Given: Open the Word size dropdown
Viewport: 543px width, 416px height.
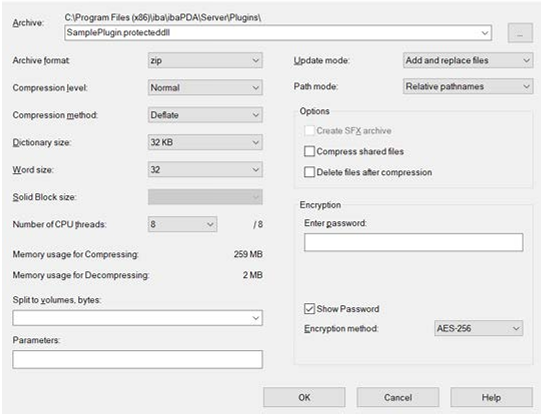Looking at the screenshot, I should click(x=205, y=170).
